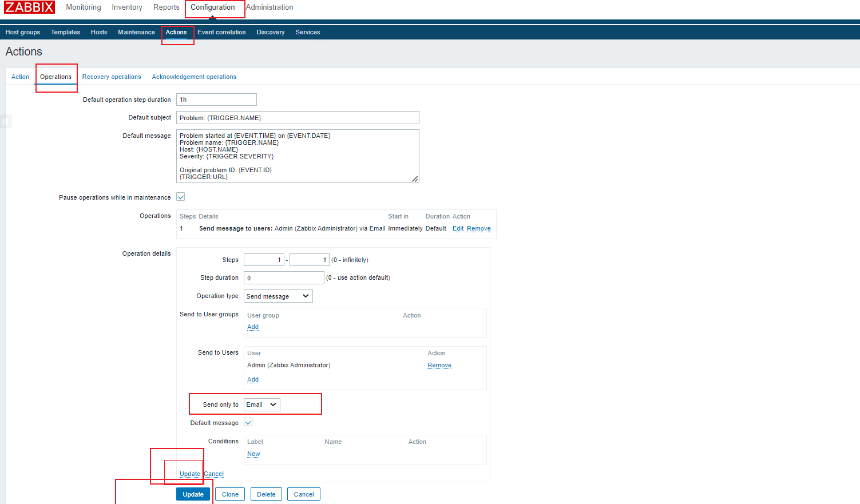860x504 pixels.
Task: Switch to the Action tab
Action: 20,77
